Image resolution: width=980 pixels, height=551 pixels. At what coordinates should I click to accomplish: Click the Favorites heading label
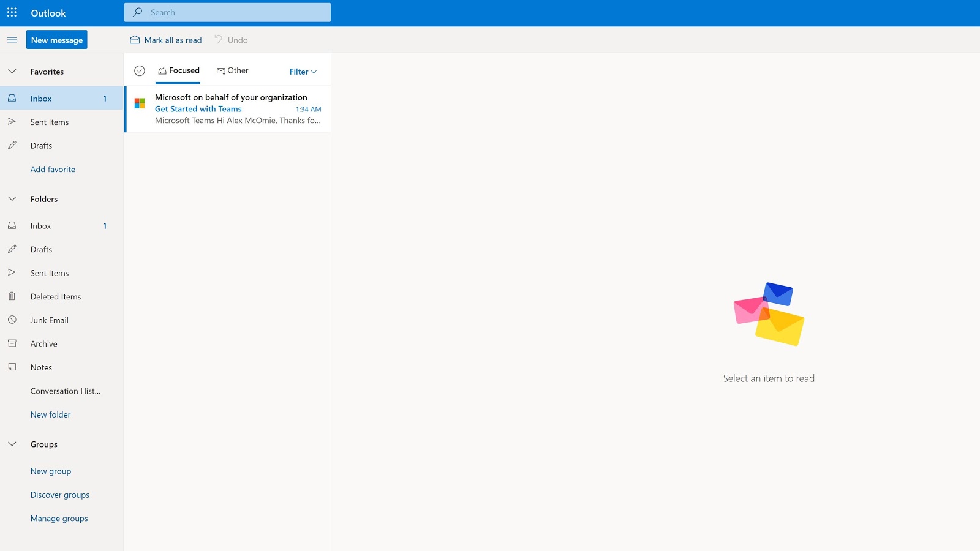click(x=47, y=72)
